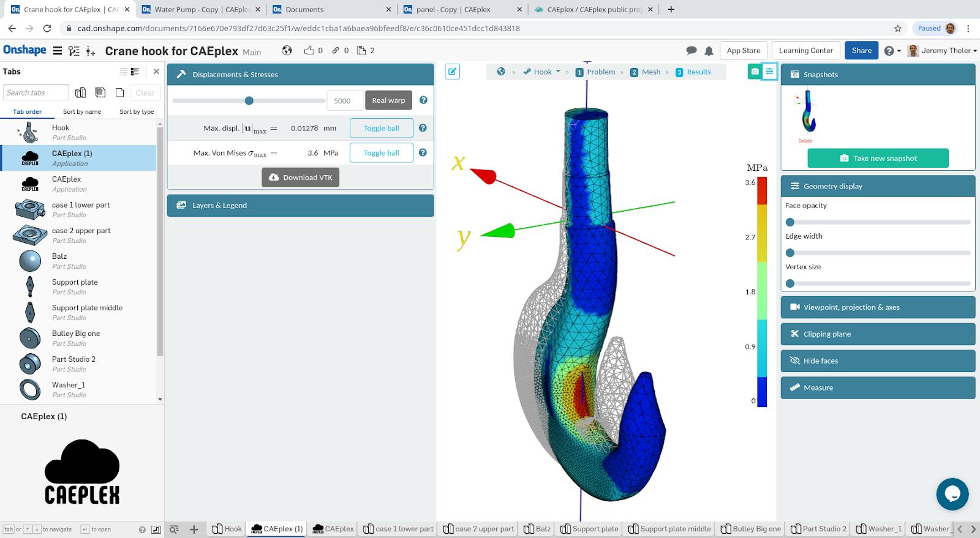Toggle ball for maximum displacement
980x538 pixels.
click(x=381, y=128)
